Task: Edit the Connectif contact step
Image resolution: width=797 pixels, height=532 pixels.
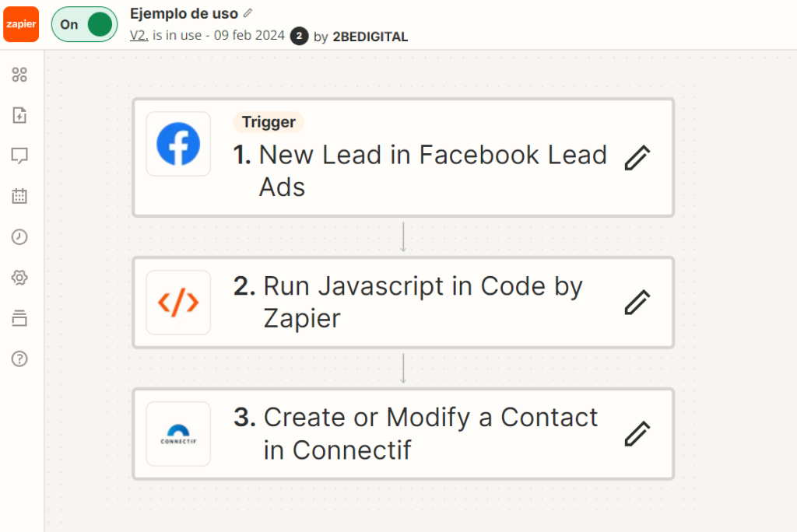Action: click(x=637, y=433)
